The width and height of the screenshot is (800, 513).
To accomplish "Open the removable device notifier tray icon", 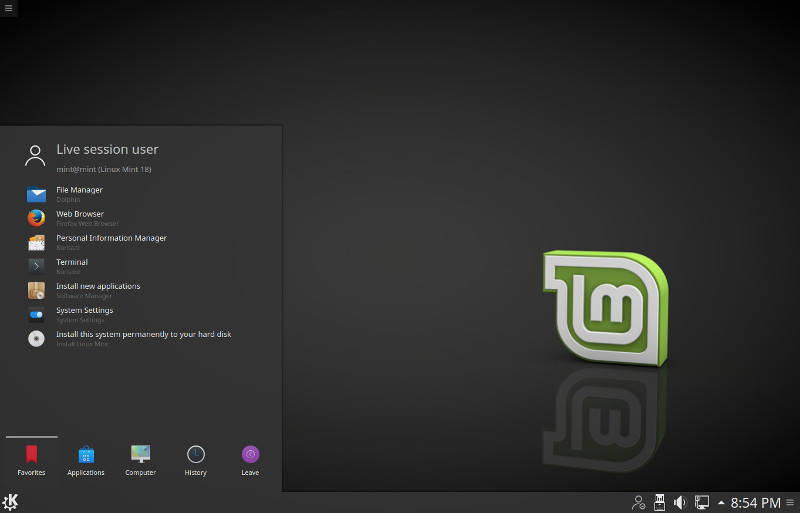I will click(x=659, y=503).
